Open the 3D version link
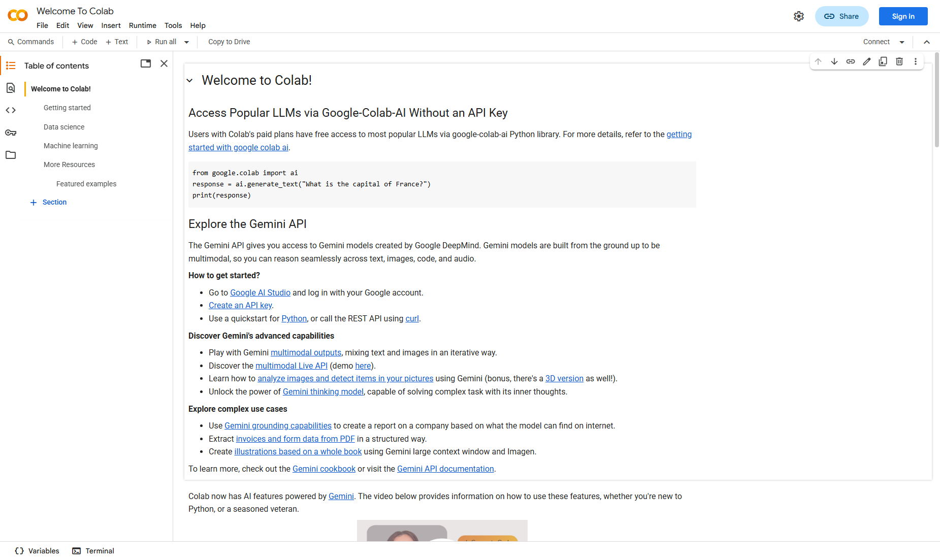Image resolution: width=940 pixels, height=560 pixels. (x=564, y=378)
